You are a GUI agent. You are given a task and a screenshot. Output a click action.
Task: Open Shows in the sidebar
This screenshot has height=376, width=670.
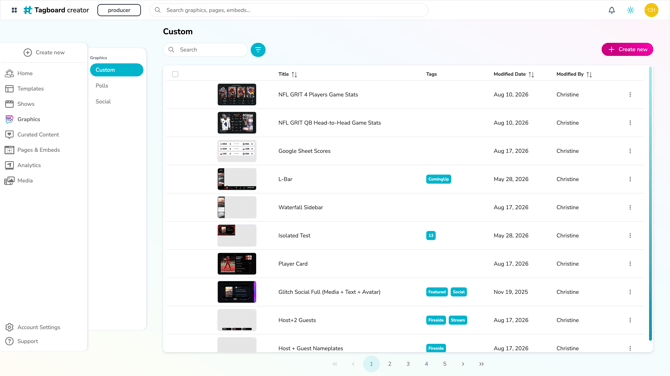(x=26, y=104)
